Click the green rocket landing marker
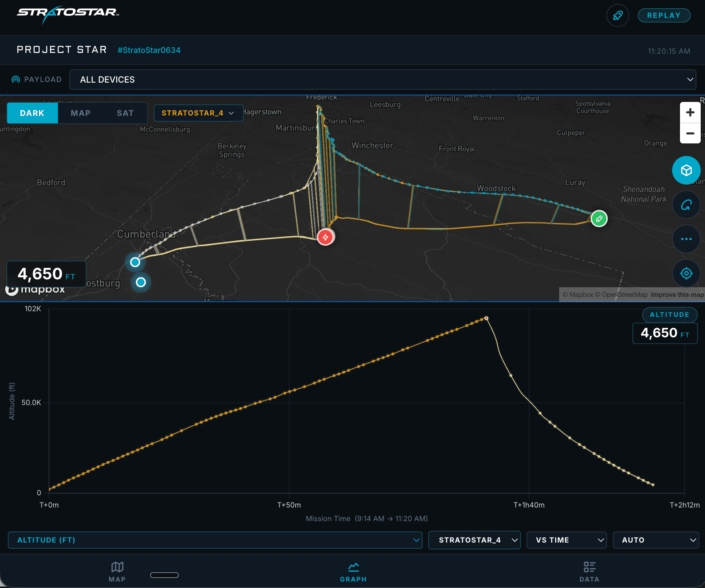Viewport: 705px width, 588px height. tap(599, 219)
